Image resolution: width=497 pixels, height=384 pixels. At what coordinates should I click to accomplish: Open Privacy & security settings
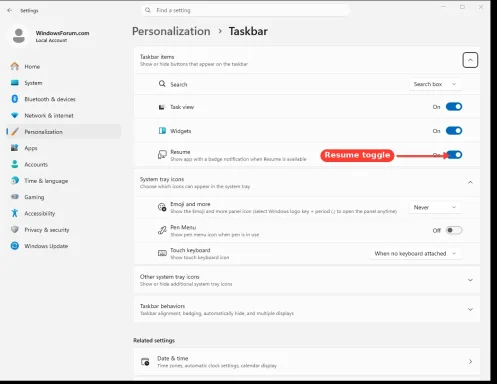(63, 230)
